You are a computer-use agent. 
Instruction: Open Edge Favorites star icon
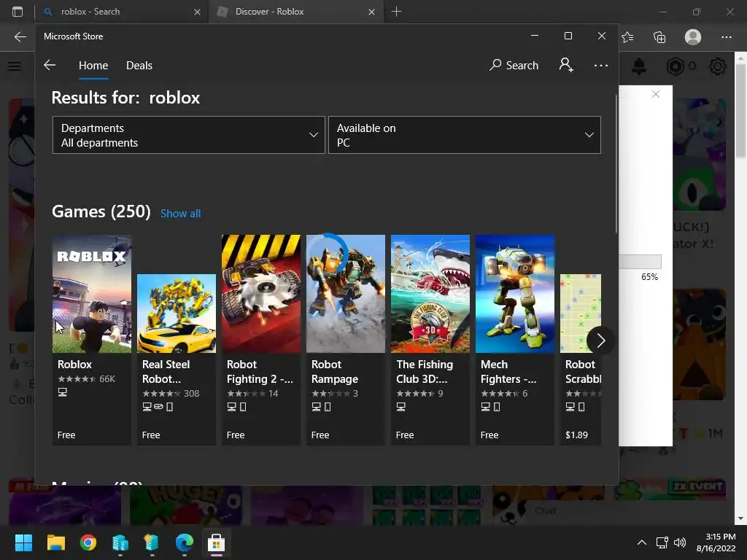coord(627,36)
